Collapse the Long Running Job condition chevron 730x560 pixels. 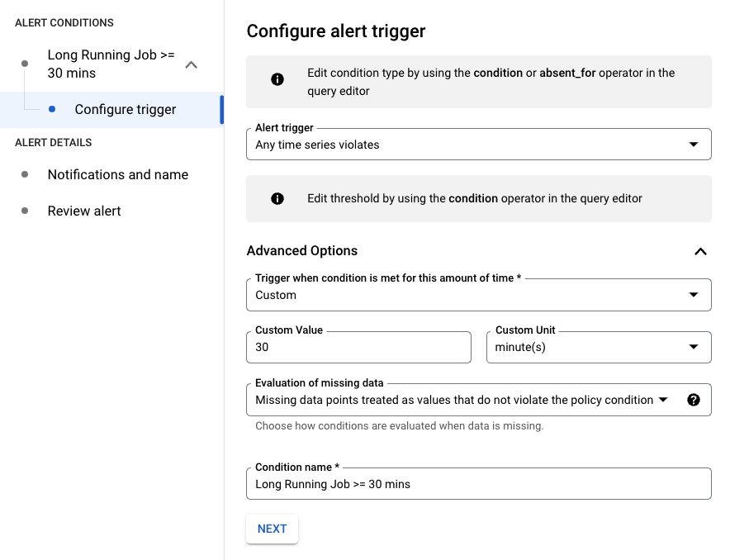(x=191, y=64)
